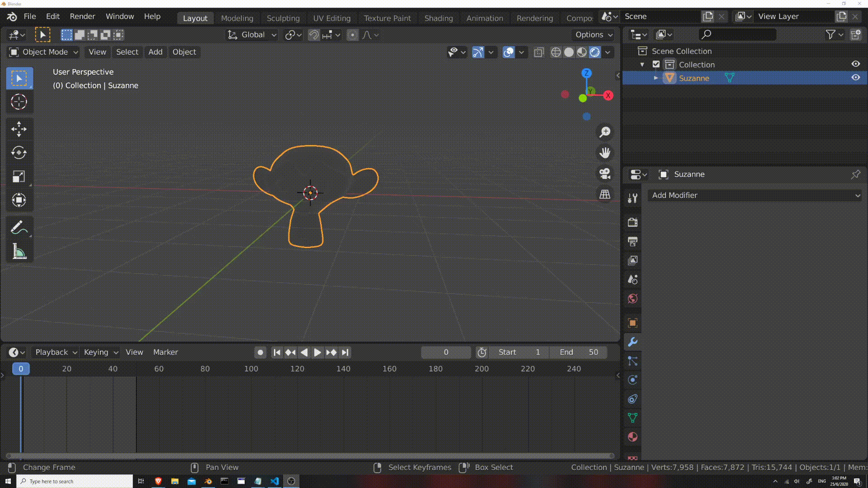The width and height of the screenshot is (868, 488).
Task: Switch to the Shading workspace tab
Action: tap(438, 18)
